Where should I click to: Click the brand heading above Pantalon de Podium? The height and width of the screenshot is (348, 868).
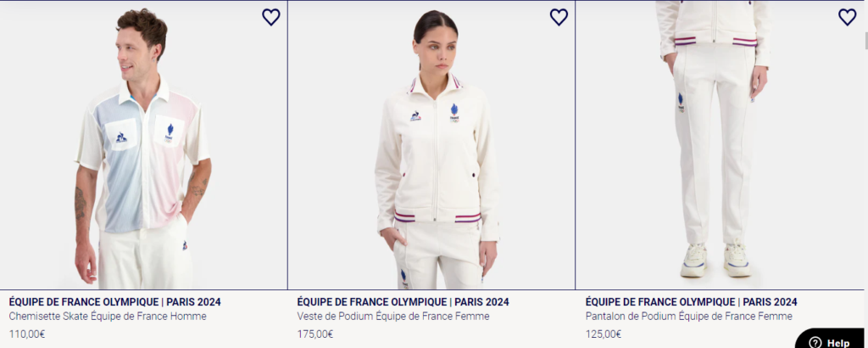[x=692, y=302]
